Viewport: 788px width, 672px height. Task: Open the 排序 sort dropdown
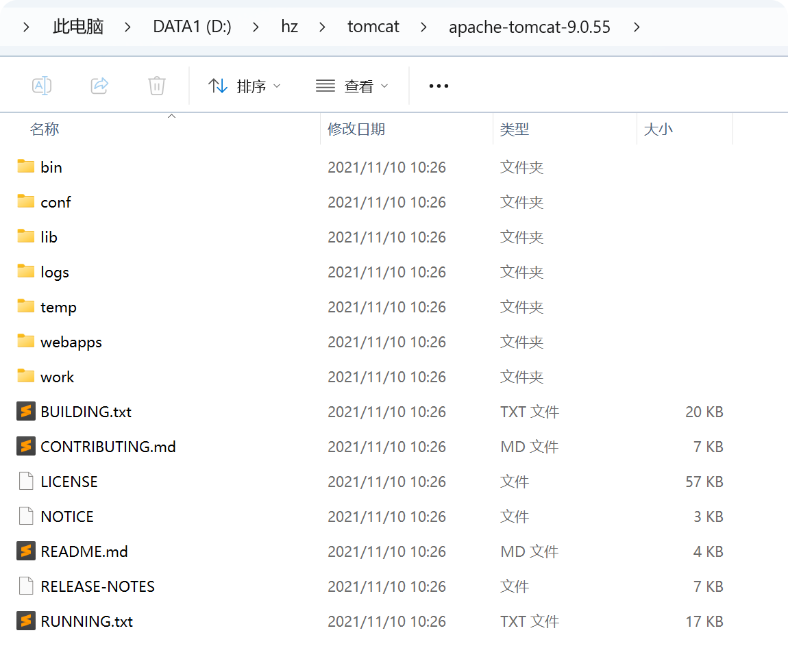[x=245, y=86]
